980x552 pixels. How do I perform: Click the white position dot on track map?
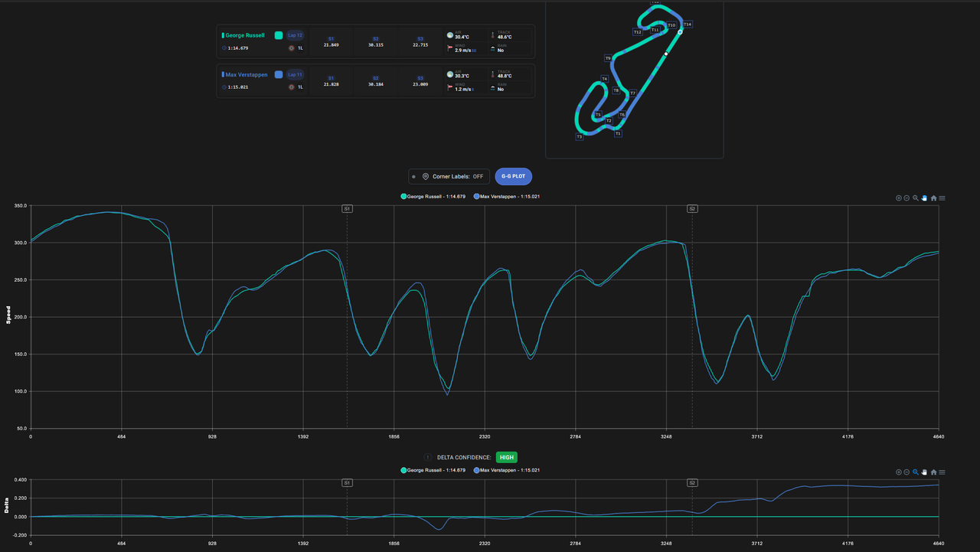click(666, 54)
